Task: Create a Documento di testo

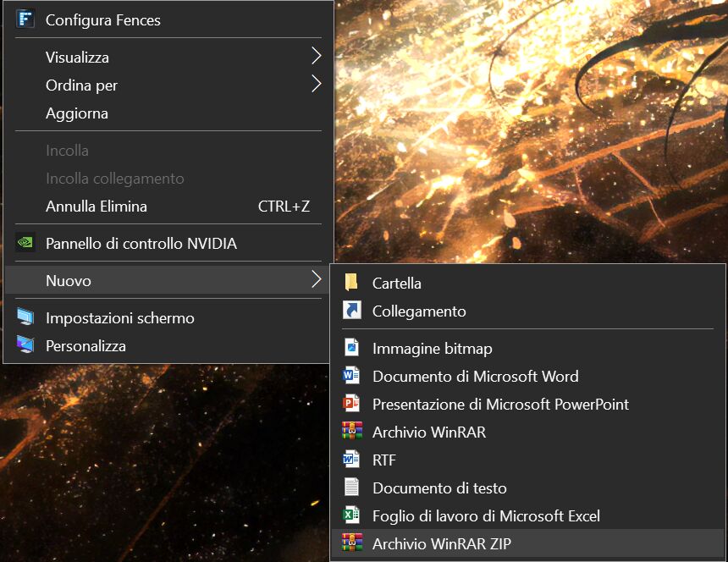Action: point(528,488)
